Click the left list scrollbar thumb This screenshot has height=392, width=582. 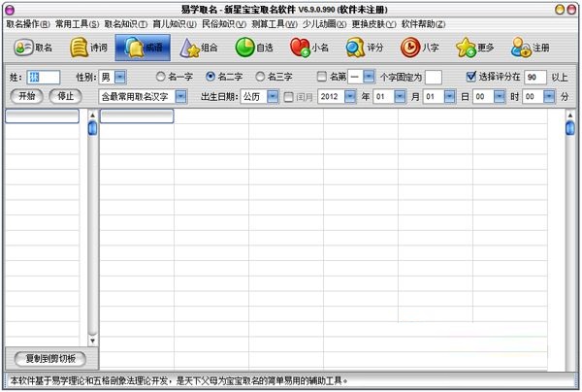click(92, 128)
